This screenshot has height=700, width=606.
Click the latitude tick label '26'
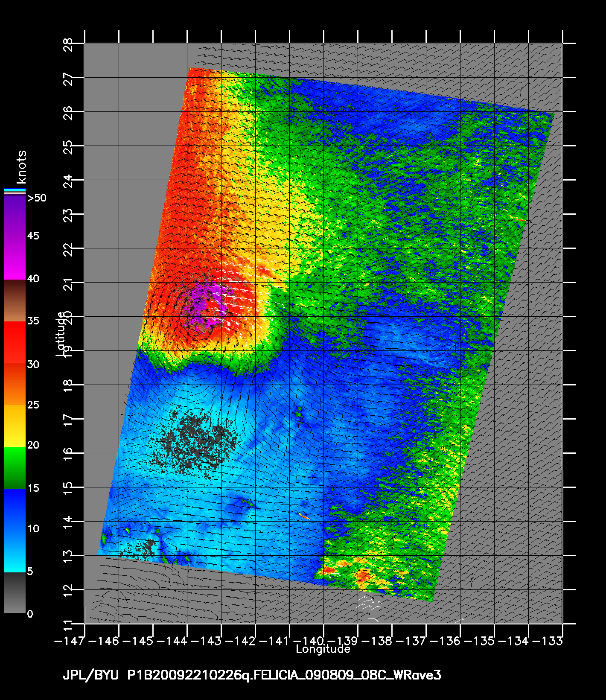pyautogui.click(x=68, y=113)
